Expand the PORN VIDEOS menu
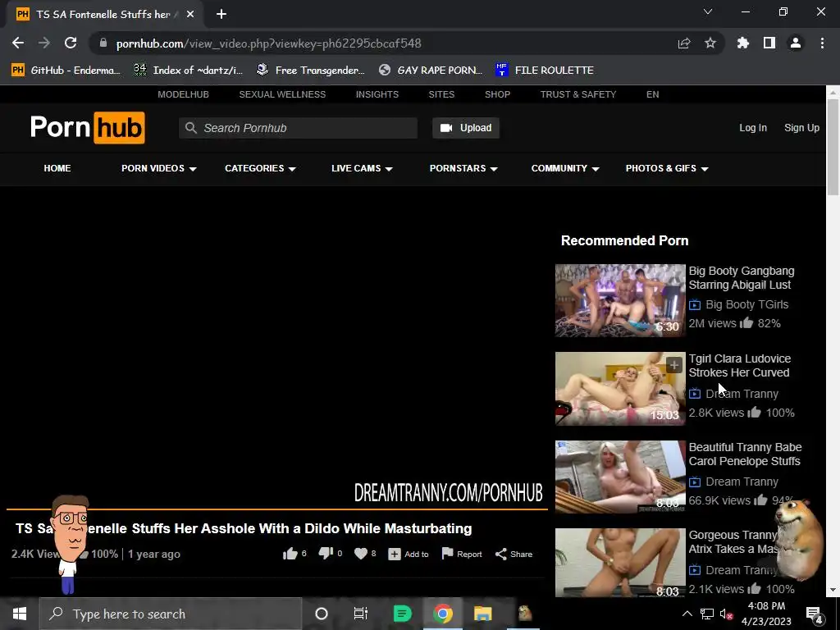The image size is (840, 630). 158,168
